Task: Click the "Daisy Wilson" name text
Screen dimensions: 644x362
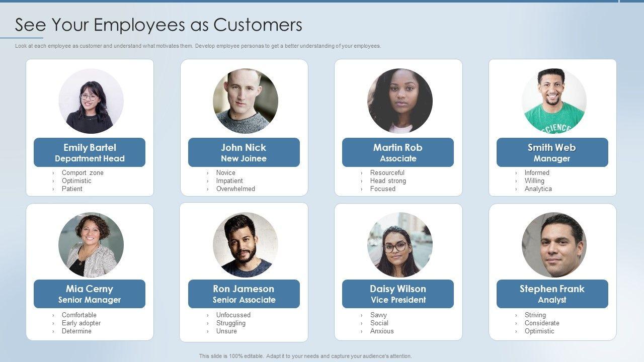Action: point(398,289)
